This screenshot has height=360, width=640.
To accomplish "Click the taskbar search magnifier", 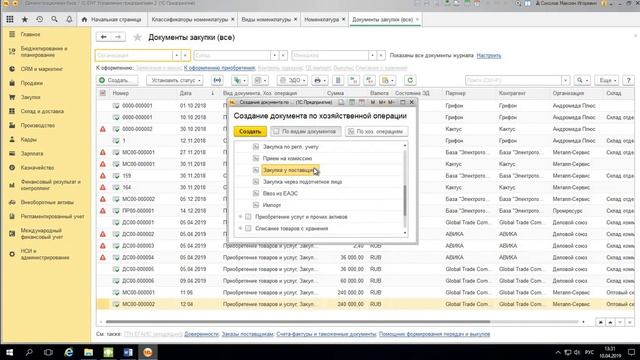I will tap(29, 352).
